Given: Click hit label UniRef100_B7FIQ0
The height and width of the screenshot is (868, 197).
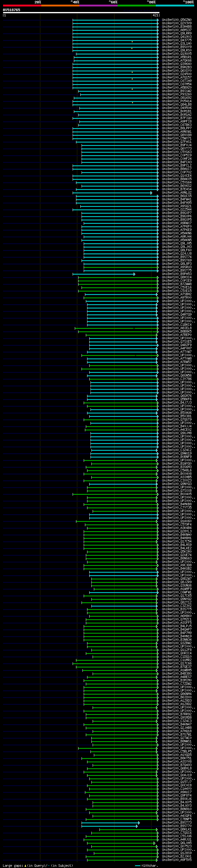Looking at the screenshot, I should [177, 118].
